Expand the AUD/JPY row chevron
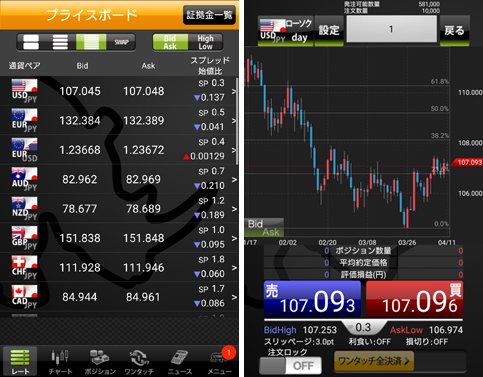This screenshot has height=377, width=483. tap(234, 179)
